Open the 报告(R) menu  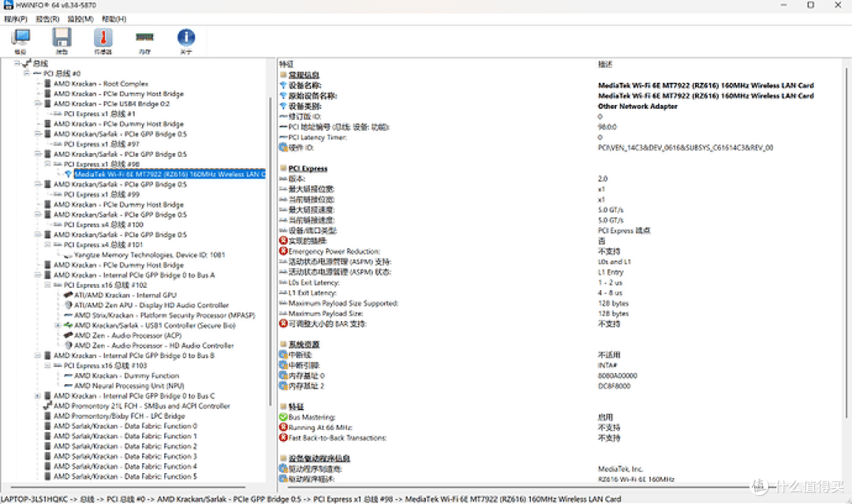[x=47, y=19]
